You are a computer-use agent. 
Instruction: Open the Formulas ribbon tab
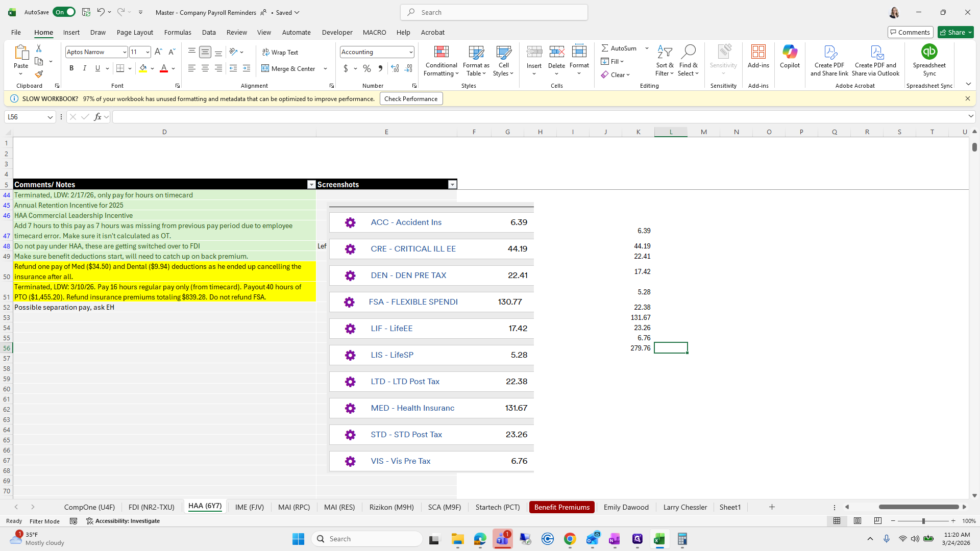[x=178, y=32]
